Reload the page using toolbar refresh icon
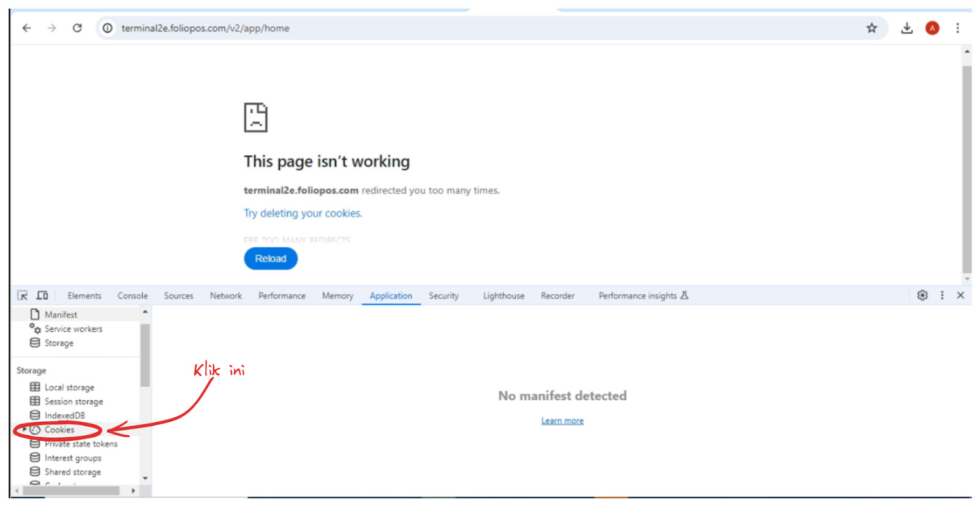Viewport: 980px width, 507px height. 77,28
